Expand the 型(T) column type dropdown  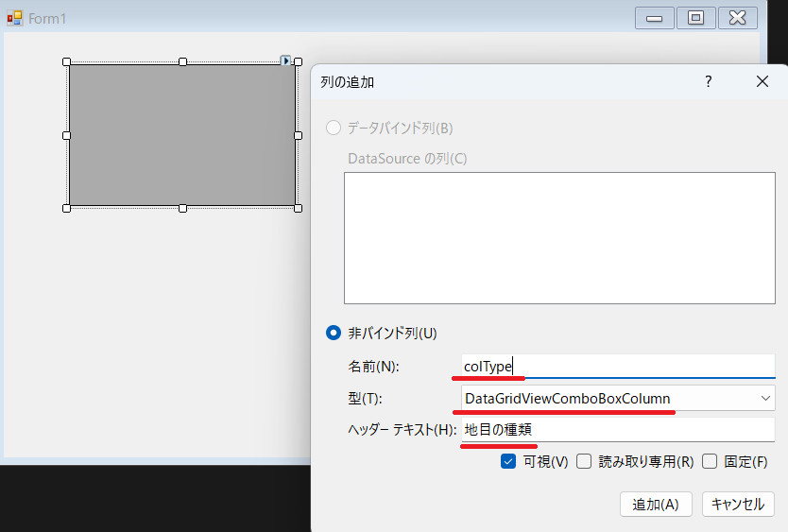click(764, 399)
